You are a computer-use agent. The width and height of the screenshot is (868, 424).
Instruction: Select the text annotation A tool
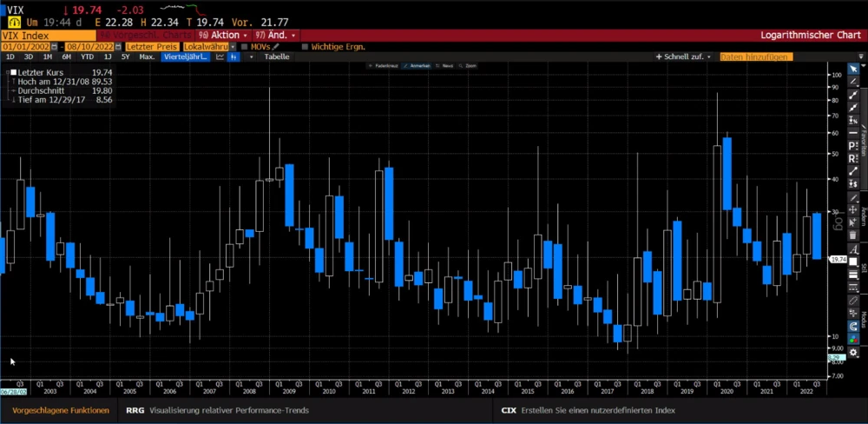(x=853, y=249)
